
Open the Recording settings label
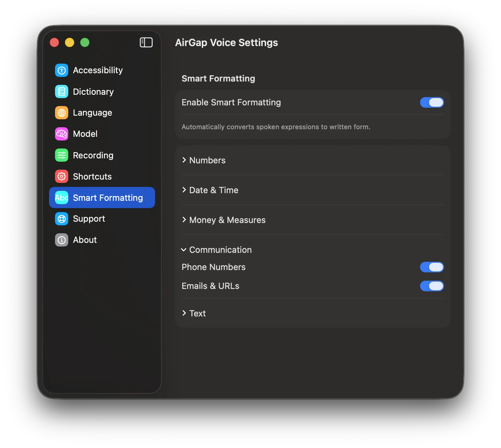[x=93, y=155]
